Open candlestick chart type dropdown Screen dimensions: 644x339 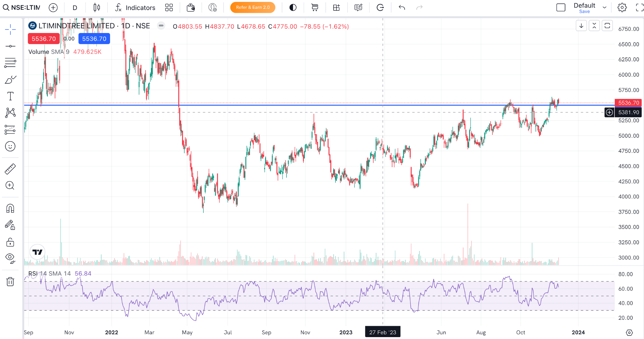(x=97, y=8)
